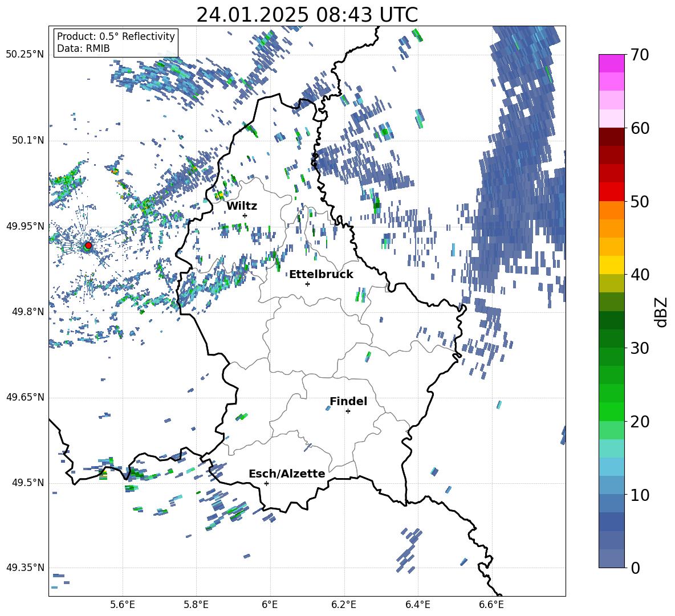Click the 6.2°E longitude tick label
This screenshot has width=675, height=616.
click(344, 605)
